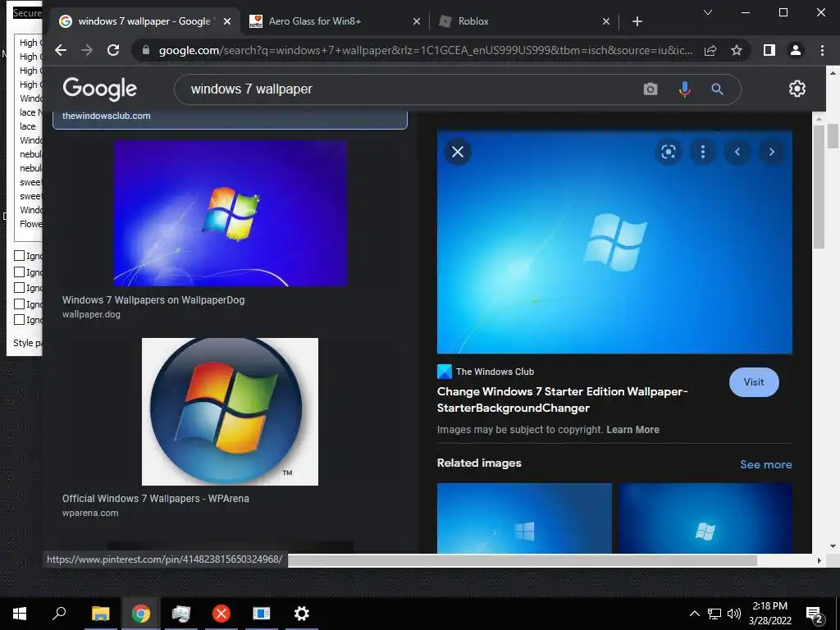
Task: Close the Aero Glass for Win8+ tab
Action: (417, 21)
